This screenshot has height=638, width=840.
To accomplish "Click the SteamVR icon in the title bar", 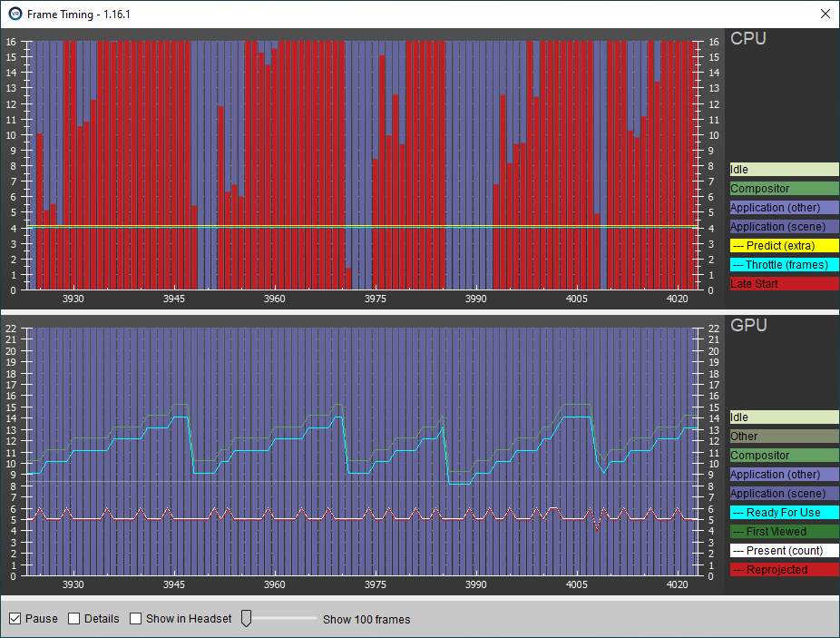I will pos(15,14).
